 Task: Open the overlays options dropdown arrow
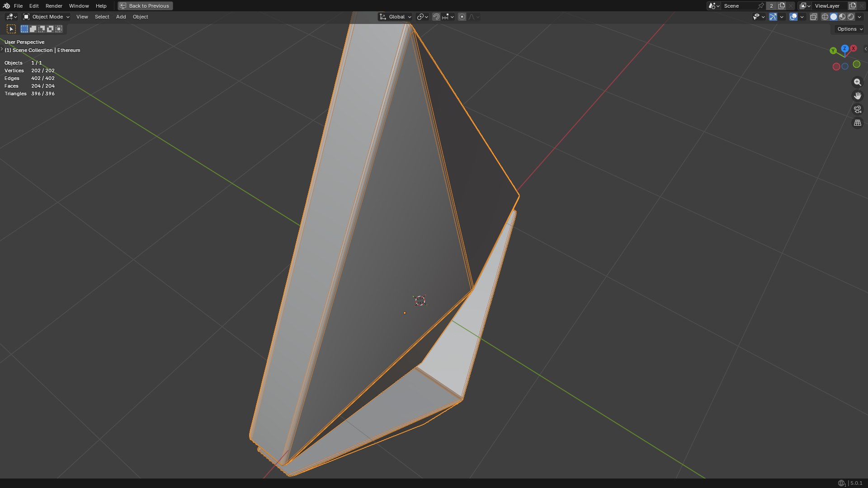click(802, 17)
